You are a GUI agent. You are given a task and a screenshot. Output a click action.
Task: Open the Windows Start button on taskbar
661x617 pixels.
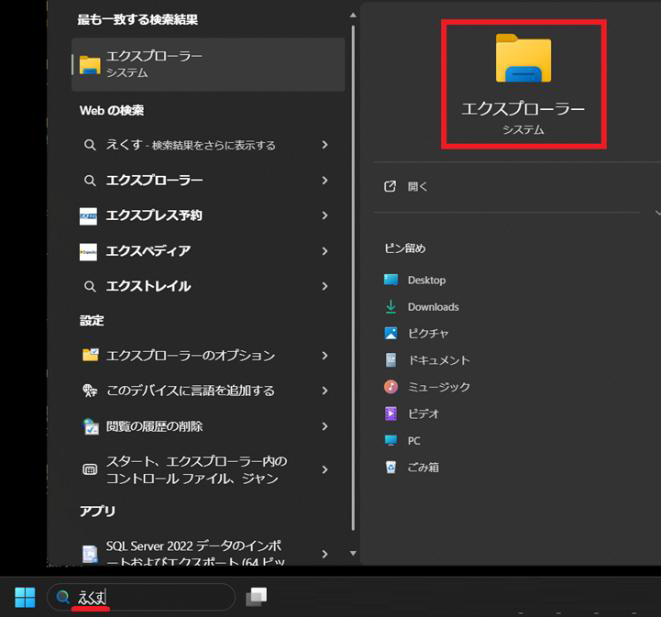25,597
